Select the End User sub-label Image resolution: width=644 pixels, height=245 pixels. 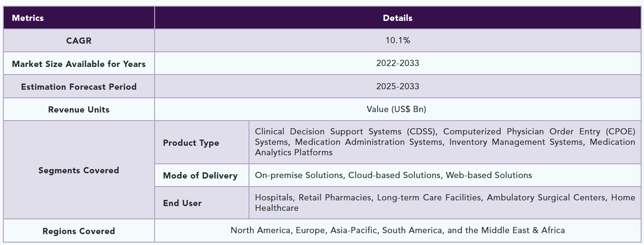click(183, 203)
